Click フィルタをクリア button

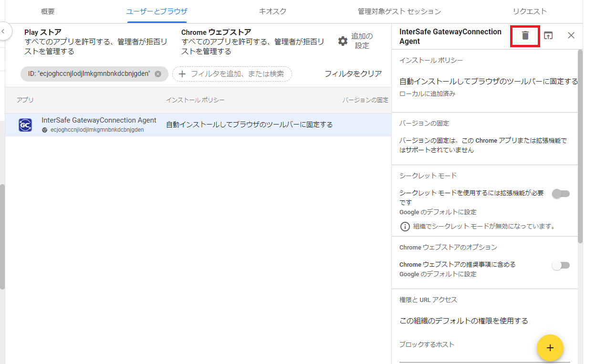(353, 74)
